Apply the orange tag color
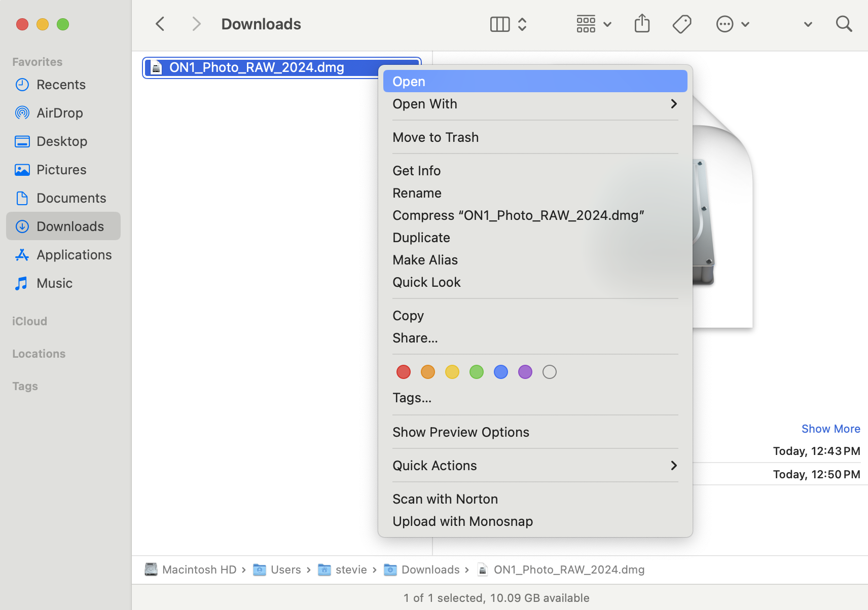 coord(428,372)
